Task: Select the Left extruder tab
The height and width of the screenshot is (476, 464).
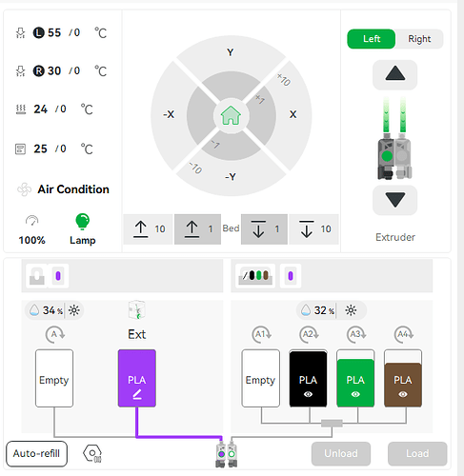Action: [372, 39]
